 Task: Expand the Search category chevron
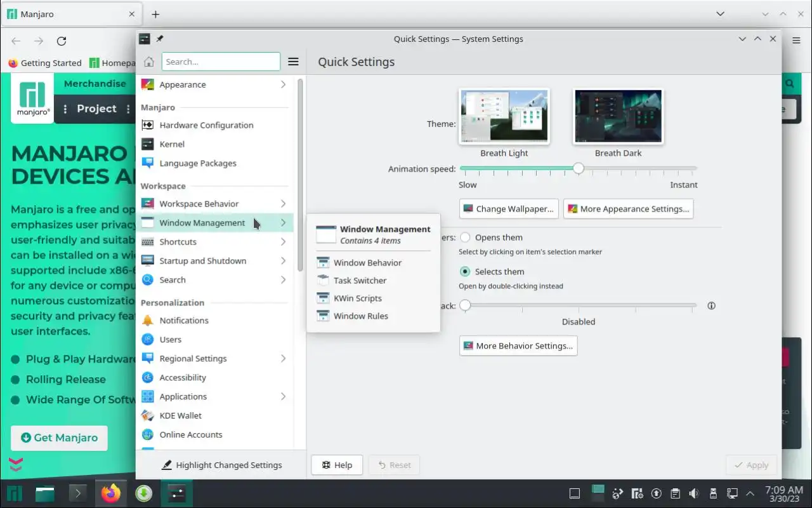coord(283,280)
